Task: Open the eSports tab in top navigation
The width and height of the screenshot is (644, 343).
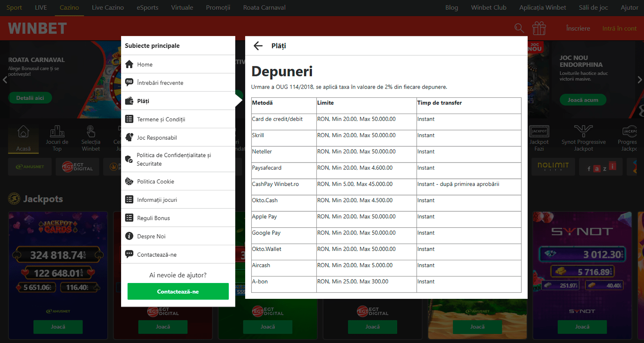Action: [x=147, y=8]
